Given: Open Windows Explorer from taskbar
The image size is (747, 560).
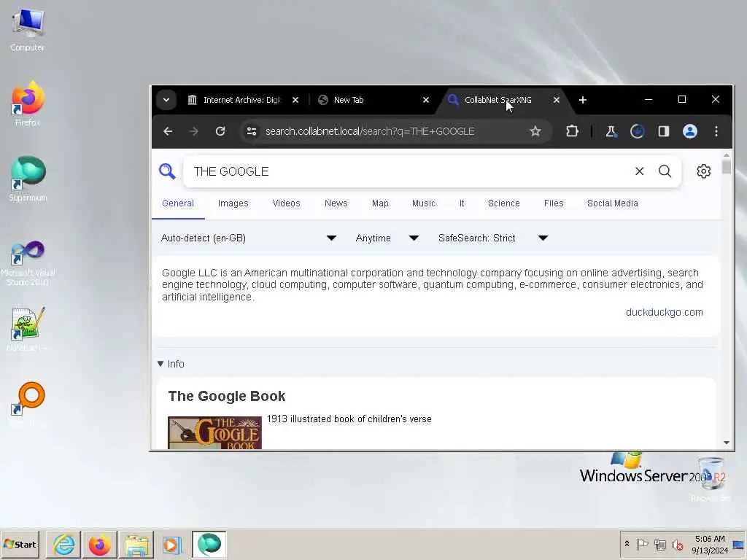Looking at the screenshot, I should click(136, 544).
